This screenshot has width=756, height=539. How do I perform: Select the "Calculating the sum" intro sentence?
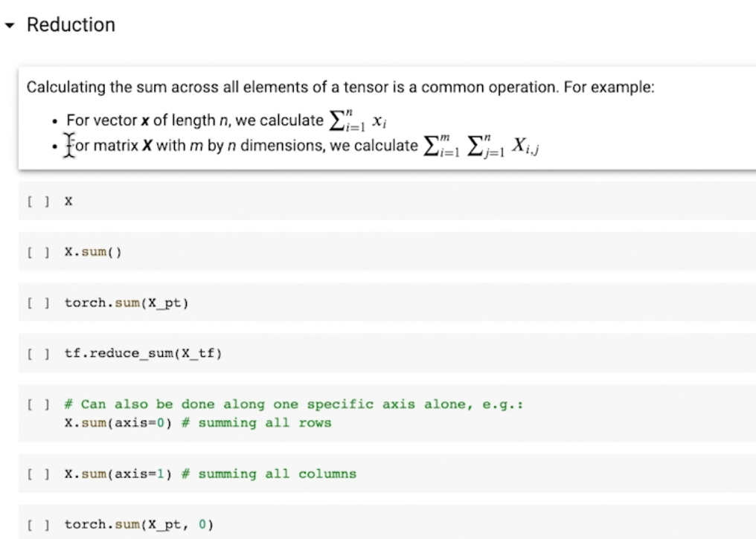point(340,87)
